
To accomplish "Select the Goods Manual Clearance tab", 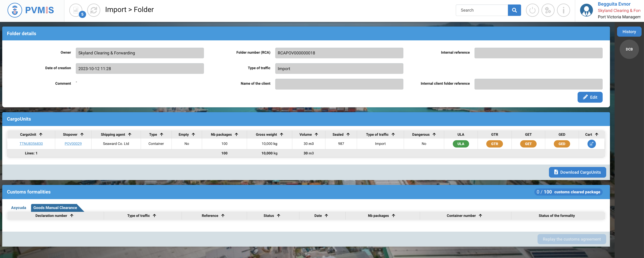I will coord(55,208).
